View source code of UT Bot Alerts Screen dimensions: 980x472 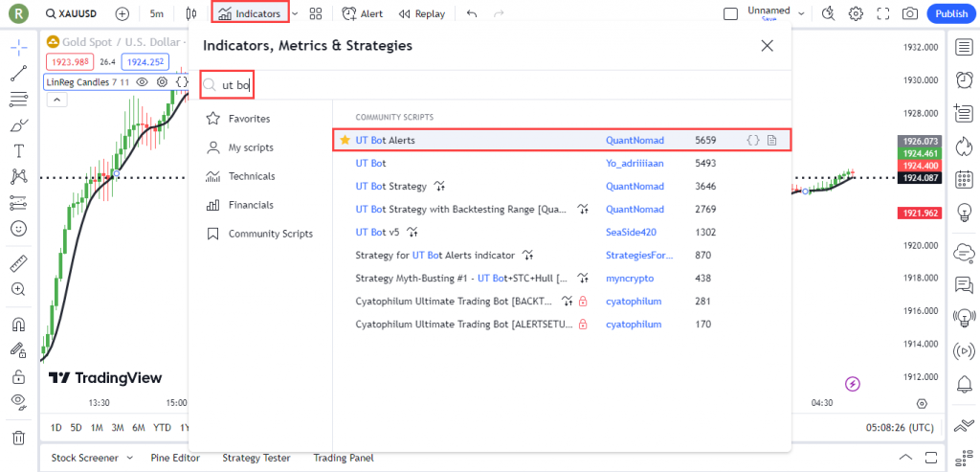(x=754, y=141)
